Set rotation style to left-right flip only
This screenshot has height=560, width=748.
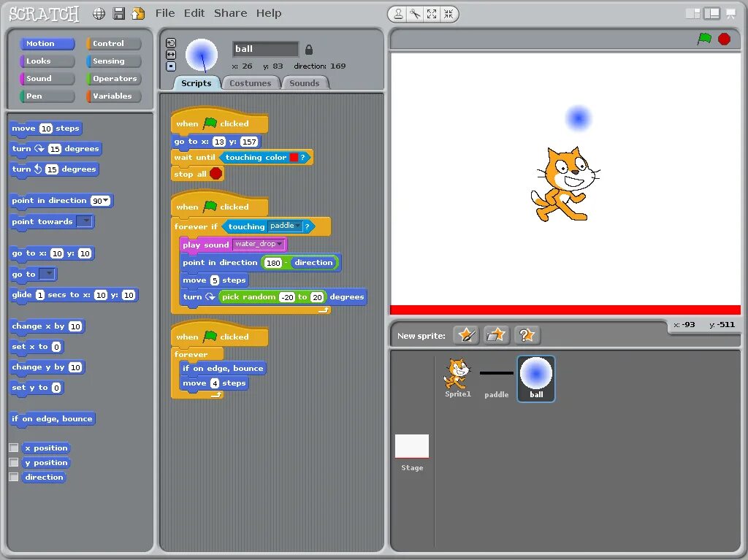tap(171, 54)
